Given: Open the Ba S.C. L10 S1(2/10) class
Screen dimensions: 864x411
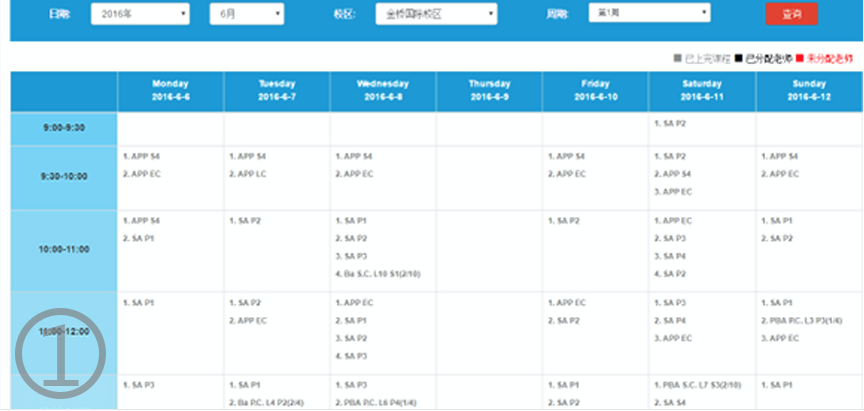Looking at the screenshot, I should (x=381, y=272).
